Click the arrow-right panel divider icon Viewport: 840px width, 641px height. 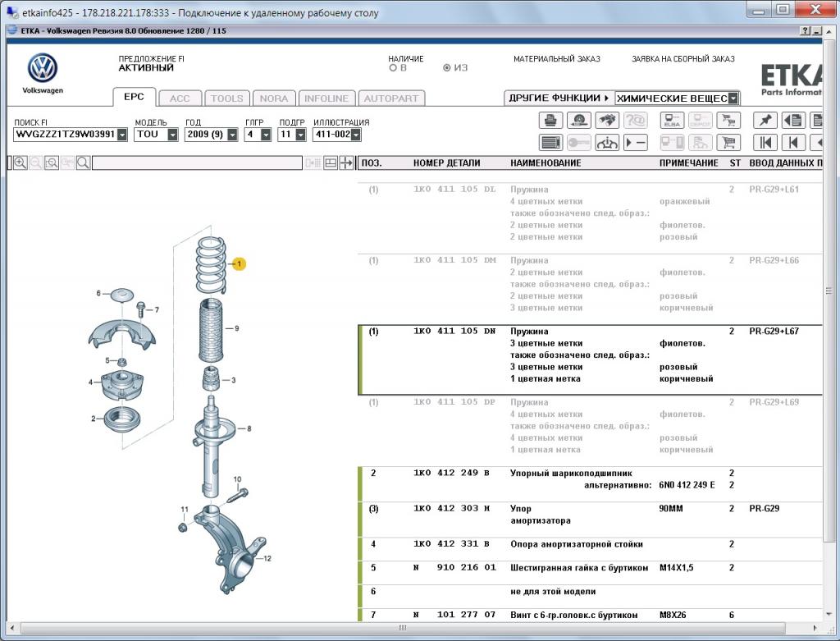347,163
